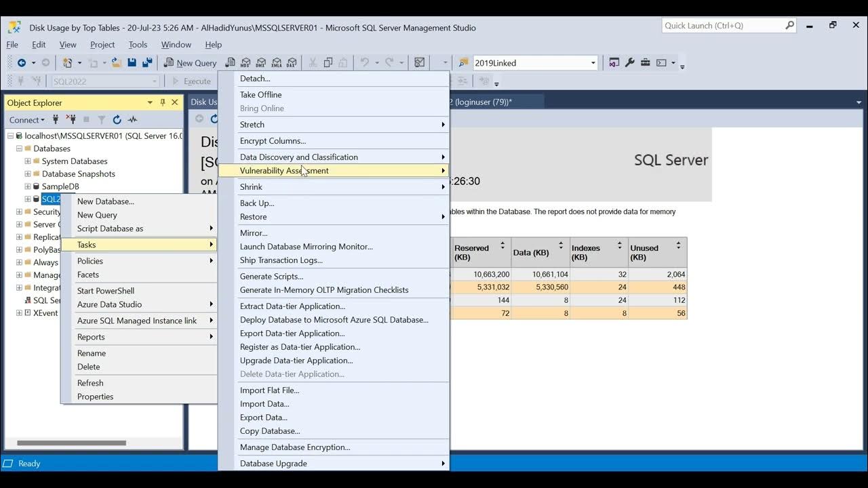This screenshot has width=868, height=488.
Task: Click the MDX query toolbar icon
Action: pyautogui.click(x=245, y=63)
